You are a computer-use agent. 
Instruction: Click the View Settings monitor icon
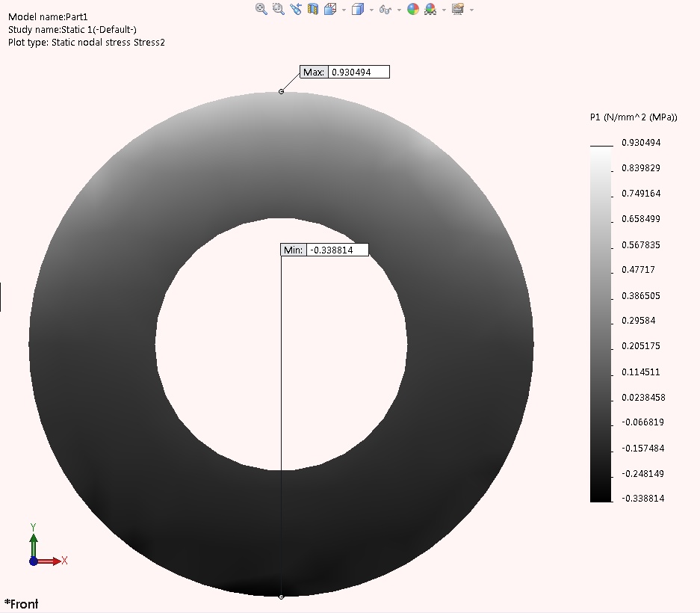458,9
